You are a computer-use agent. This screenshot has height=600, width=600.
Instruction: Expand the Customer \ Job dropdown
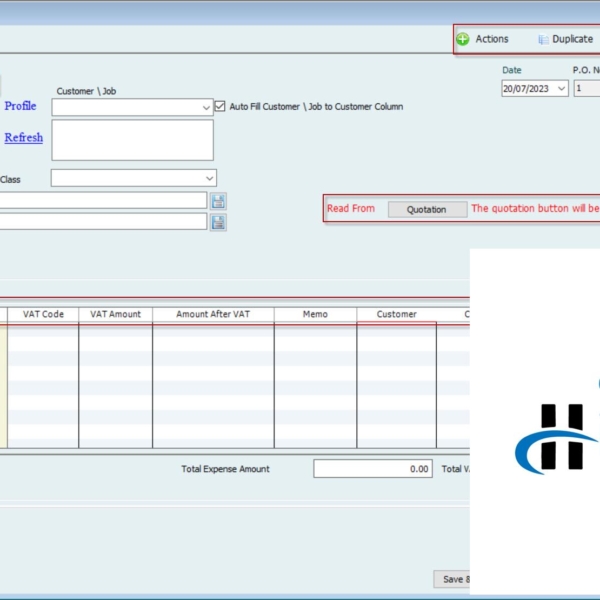(x=206, y=108)
